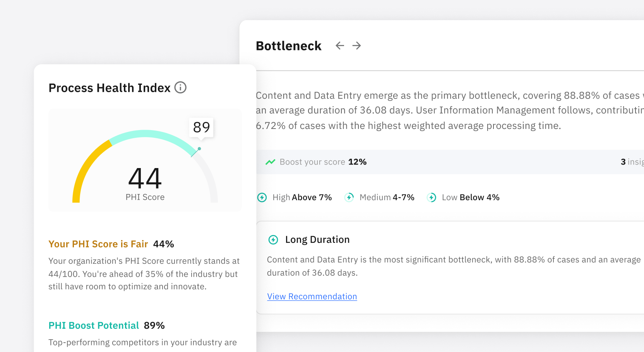
Task: Click the 44% value next to Fair
Action: [164, 244]
